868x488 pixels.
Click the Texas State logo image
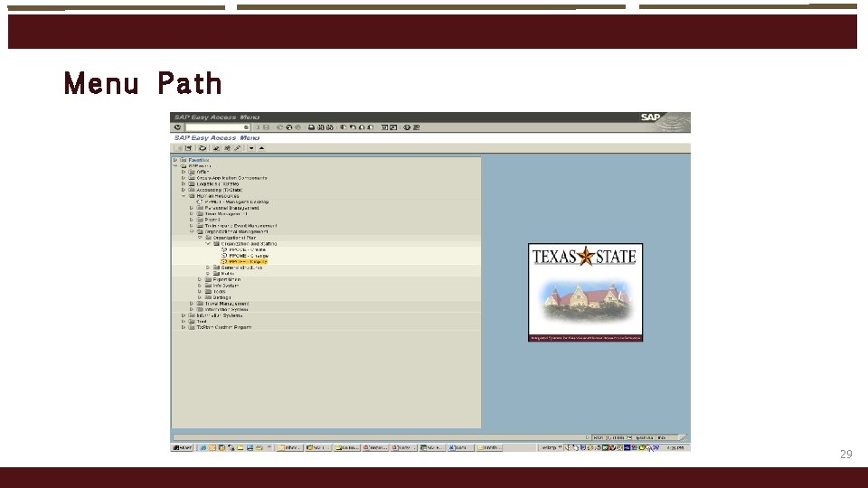pos(586,292)
